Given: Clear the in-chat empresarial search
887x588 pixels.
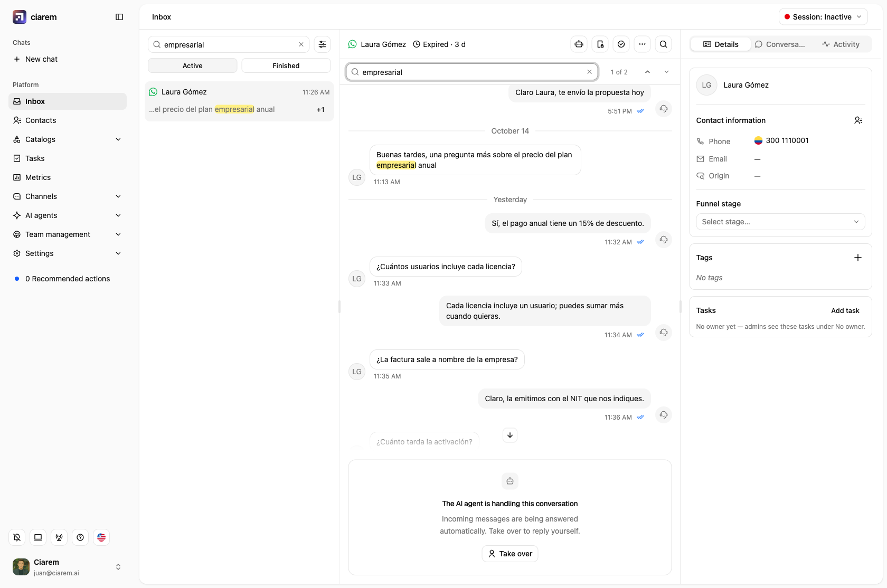Looking at the screenshot, I should pyautogui.click(x=589, y=72).
